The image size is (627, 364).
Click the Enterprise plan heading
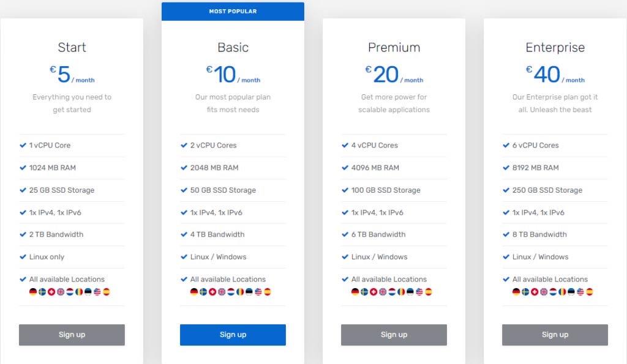point(555,48)
